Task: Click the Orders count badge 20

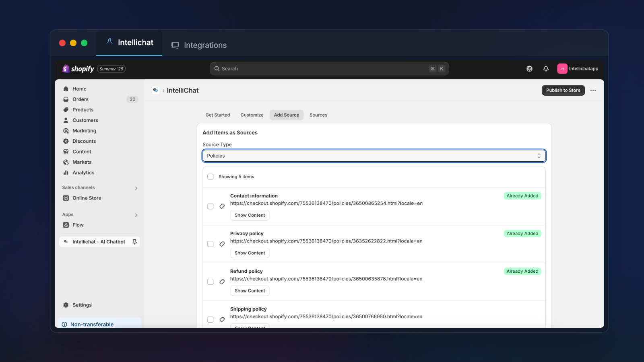Action: (x=132, y=99)
